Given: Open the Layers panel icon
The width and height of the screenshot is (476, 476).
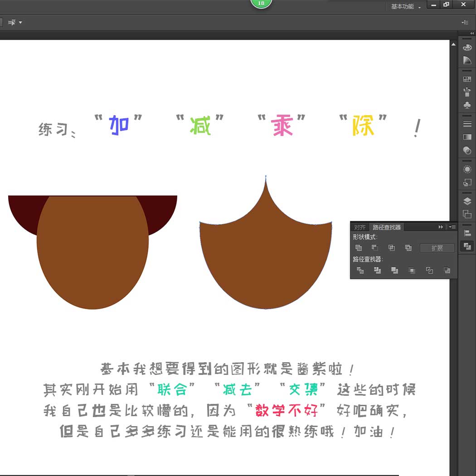Looking at the screenshot, I should coord(467,201).
